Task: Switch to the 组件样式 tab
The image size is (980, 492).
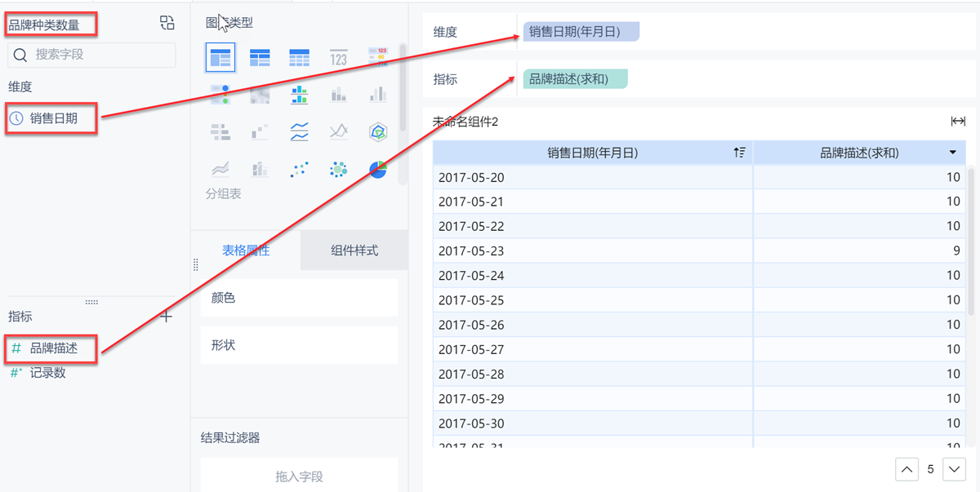Action: [354, 250]
